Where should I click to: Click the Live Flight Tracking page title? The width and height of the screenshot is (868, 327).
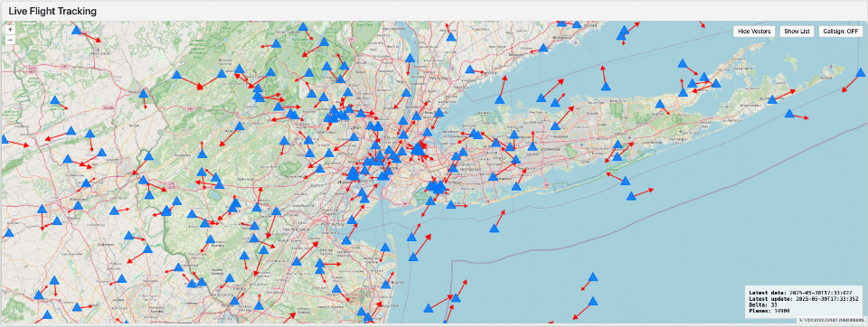tap(52, 11)
